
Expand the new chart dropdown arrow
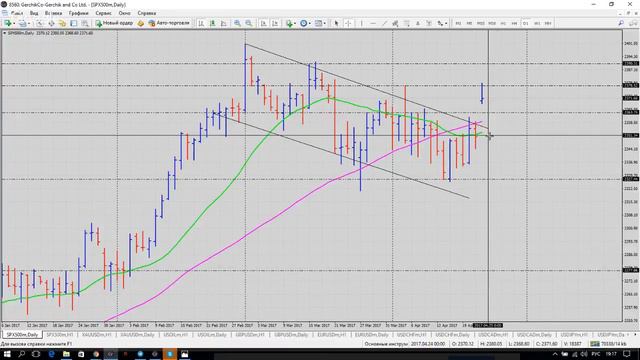[14, 23]
